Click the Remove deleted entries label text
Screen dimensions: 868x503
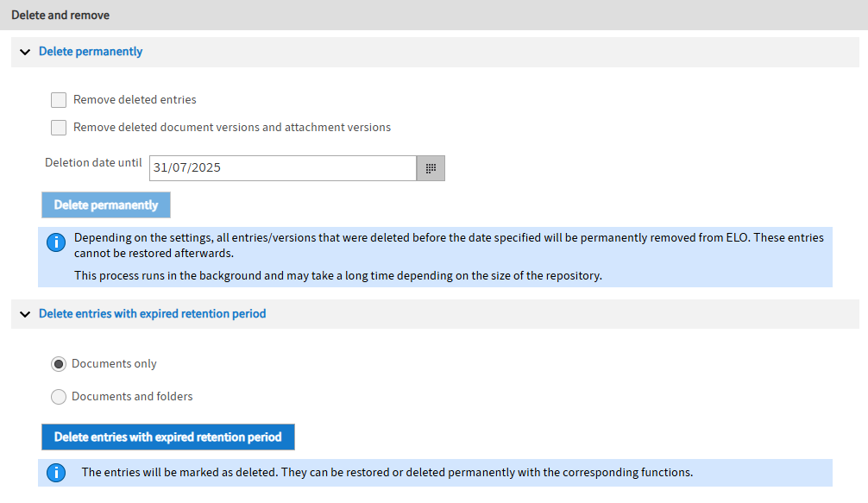tap(135, 99)
